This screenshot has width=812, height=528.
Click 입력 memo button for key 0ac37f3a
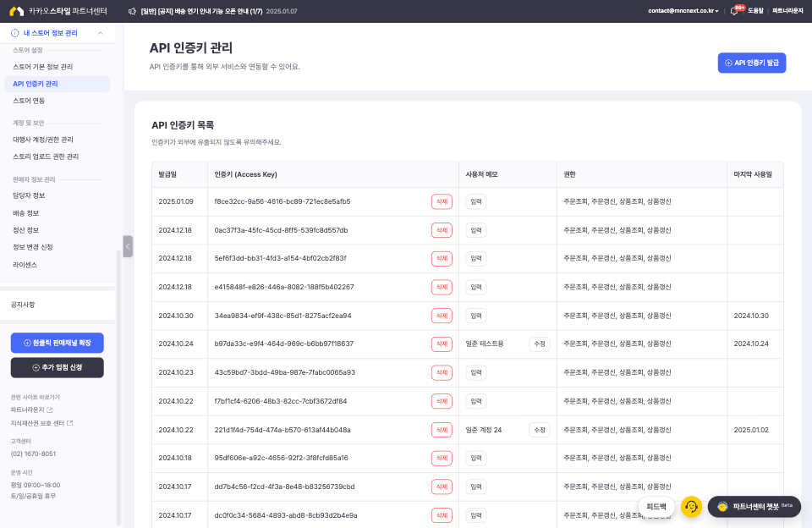point(476,230)
